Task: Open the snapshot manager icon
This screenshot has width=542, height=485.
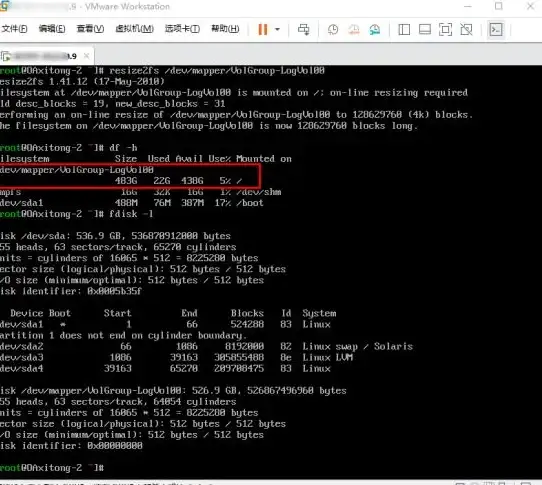Action: [374, 29]
